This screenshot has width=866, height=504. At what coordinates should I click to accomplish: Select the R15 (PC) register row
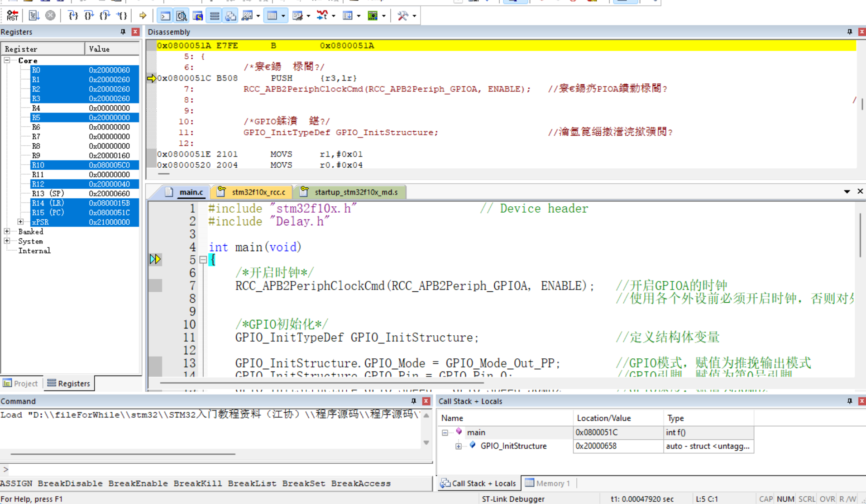click(85, 212)
